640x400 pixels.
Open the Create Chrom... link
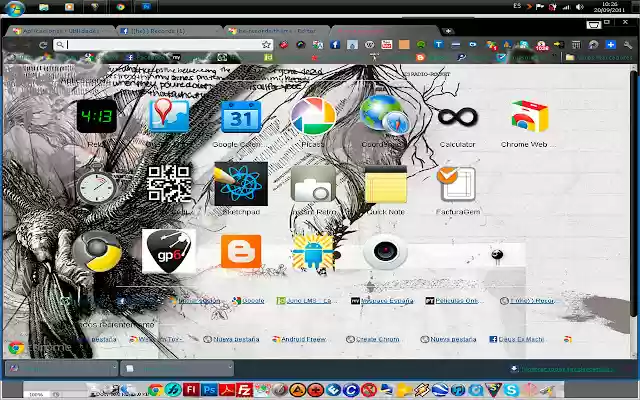373,339
